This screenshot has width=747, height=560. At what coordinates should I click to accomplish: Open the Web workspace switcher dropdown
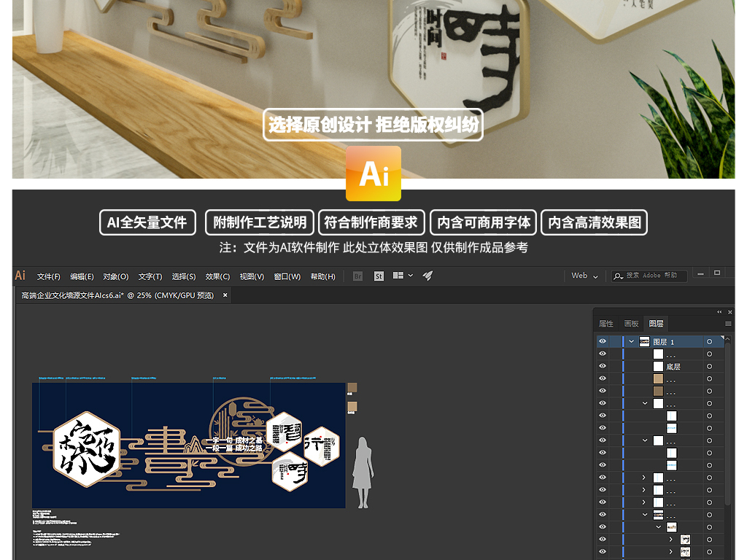click(584, 276)
